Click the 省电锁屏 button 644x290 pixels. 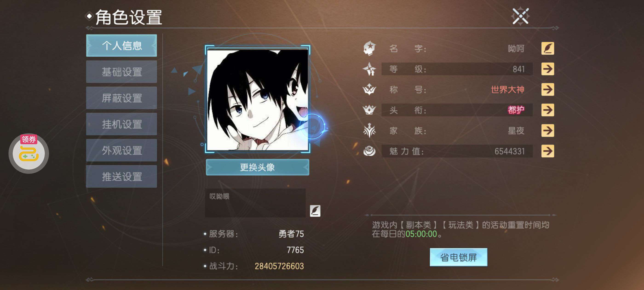pyautogui.click(x=458, y=257)
